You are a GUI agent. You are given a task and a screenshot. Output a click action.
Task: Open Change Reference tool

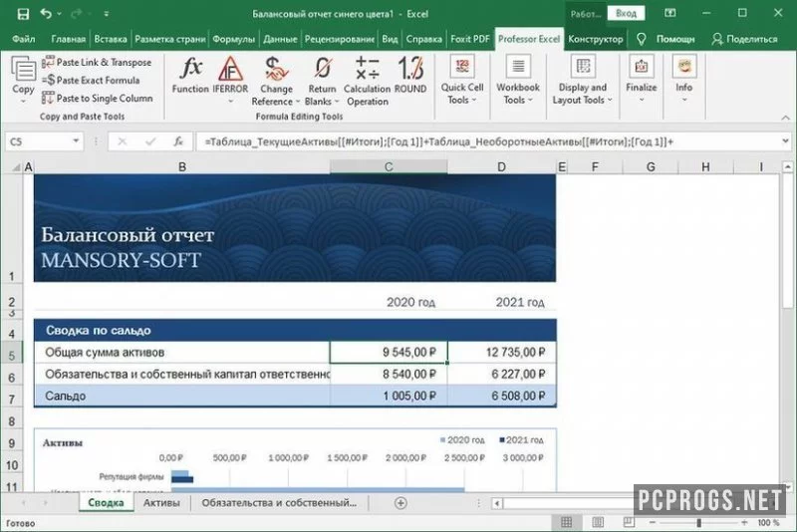pos(276,82)
